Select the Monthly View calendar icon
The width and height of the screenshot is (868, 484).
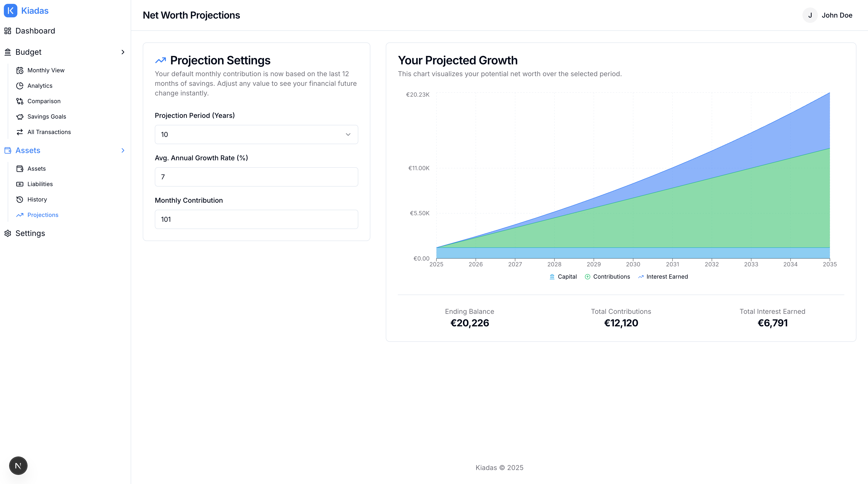pos(20,70)
